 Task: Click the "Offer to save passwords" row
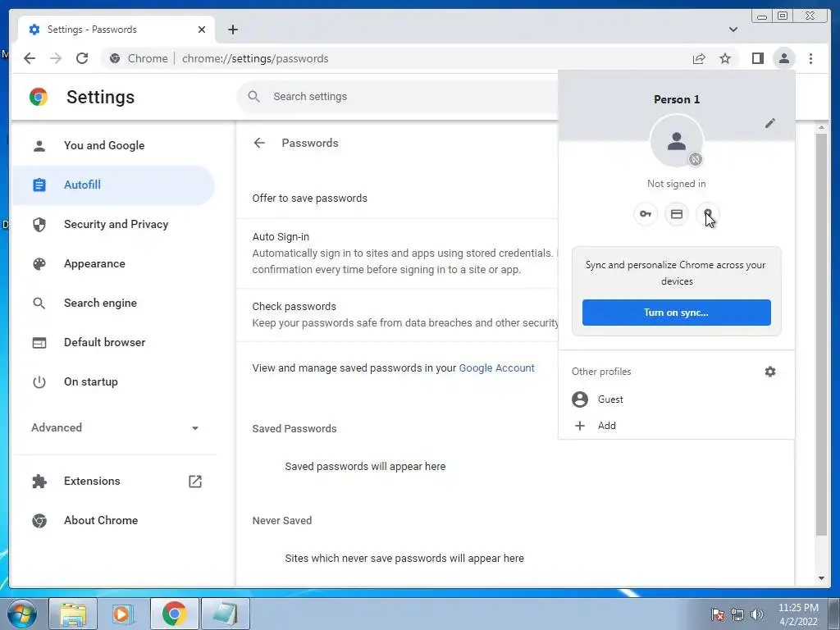tap(397, 199)
